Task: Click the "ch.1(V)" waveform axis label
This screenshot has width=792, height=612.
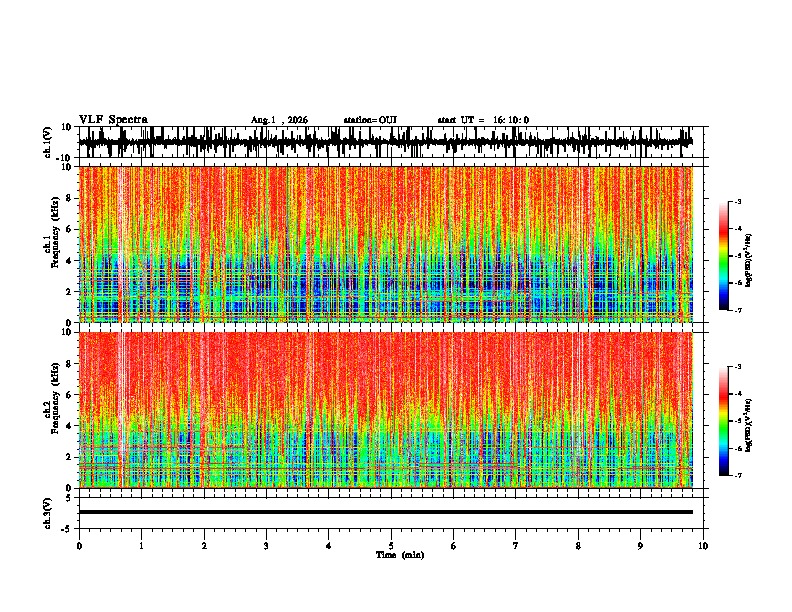Action: [48, 142]
